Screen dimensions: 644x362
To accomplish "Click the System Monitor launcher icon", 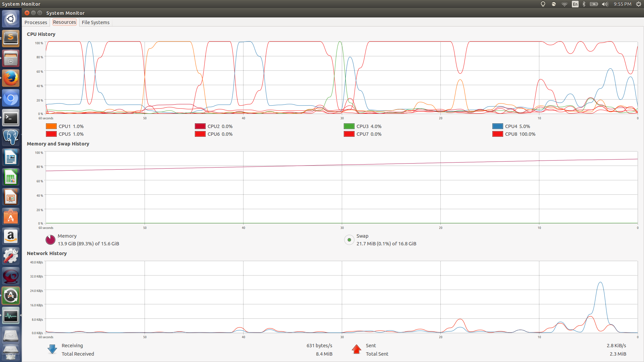I will click(x=11, y=316).
